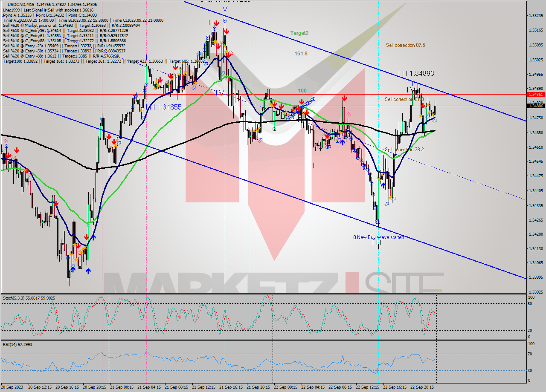The height and width of the screenshot is (392, 546).
Task: Click the 1.34200 price axis value
Action: pyautogui.click(x=536, y=234)
